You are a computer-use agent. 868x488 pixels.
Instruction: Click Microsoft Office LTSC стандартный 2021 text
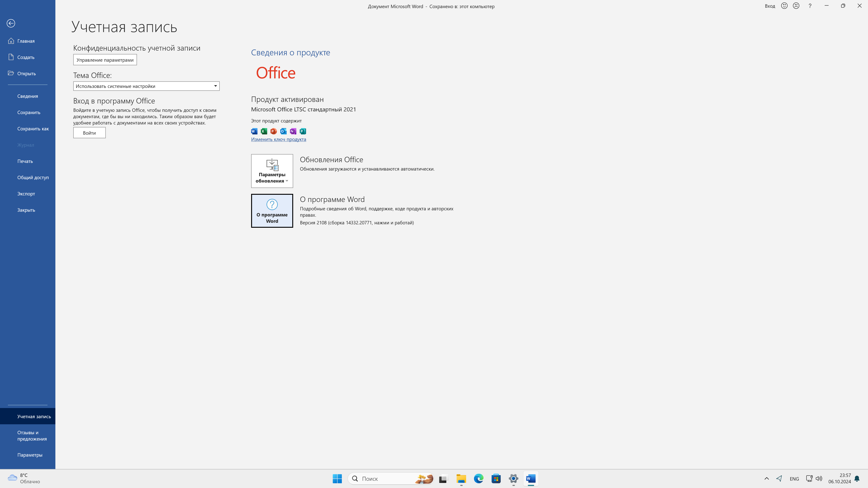(x=304, y=109)
